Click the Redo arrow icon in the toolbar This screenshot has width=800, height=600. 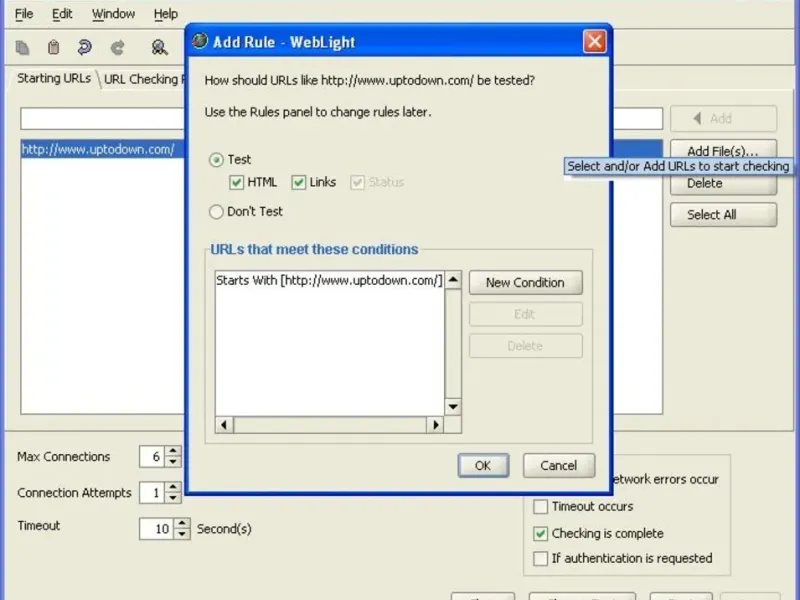(117, 47)
